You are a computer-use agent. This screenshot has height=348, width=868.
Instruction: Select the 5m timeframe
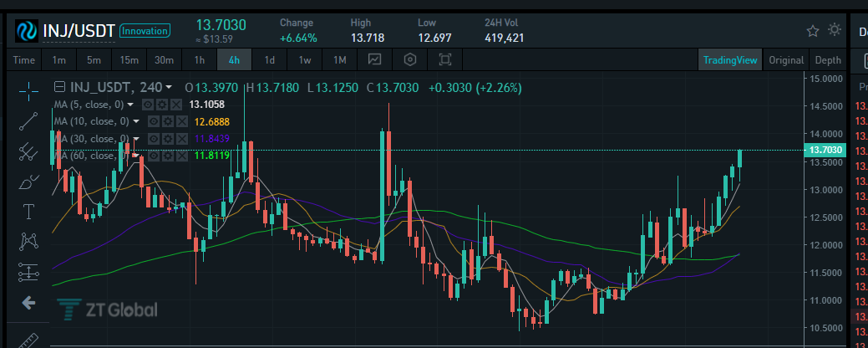pyautogui.click(x=94, y=60)
